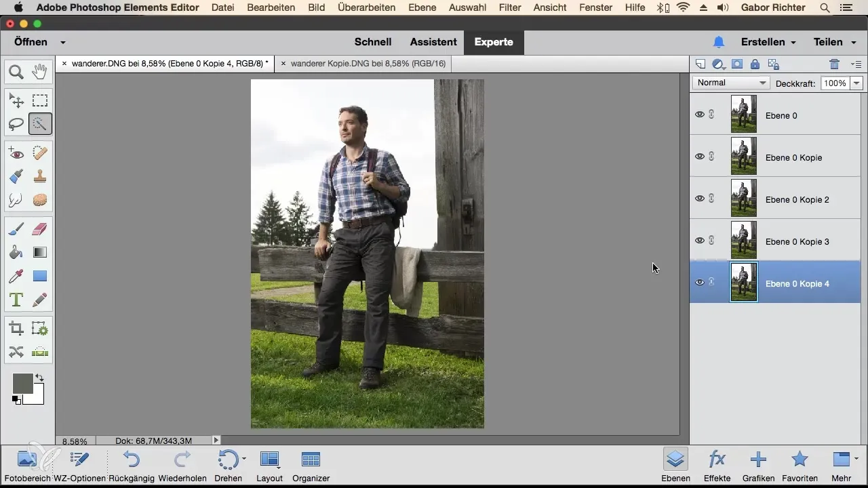Image resolution: width=868 pixels, height=488 pixels.
Task: Lock all pixels of layer
Action: 755,64
